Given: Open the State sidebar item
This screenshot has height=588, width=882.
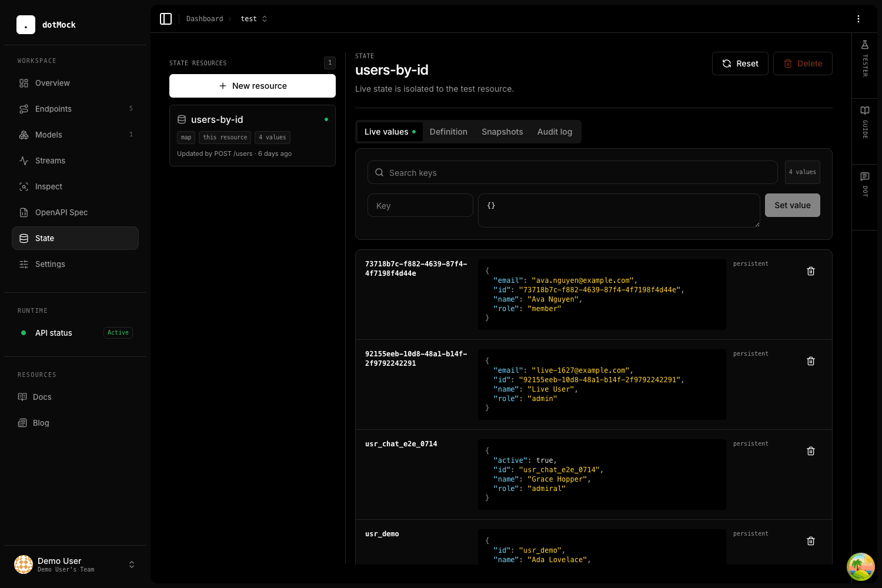Looking at the screenshot, I should point(75,238).
